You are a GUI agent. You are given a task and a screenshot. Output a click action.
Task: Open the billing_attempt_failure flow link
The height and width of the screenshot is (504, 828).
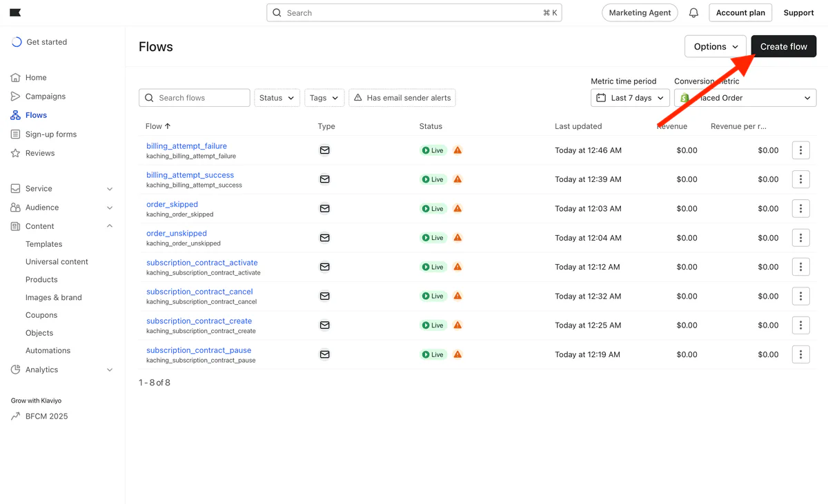(186, 146)
